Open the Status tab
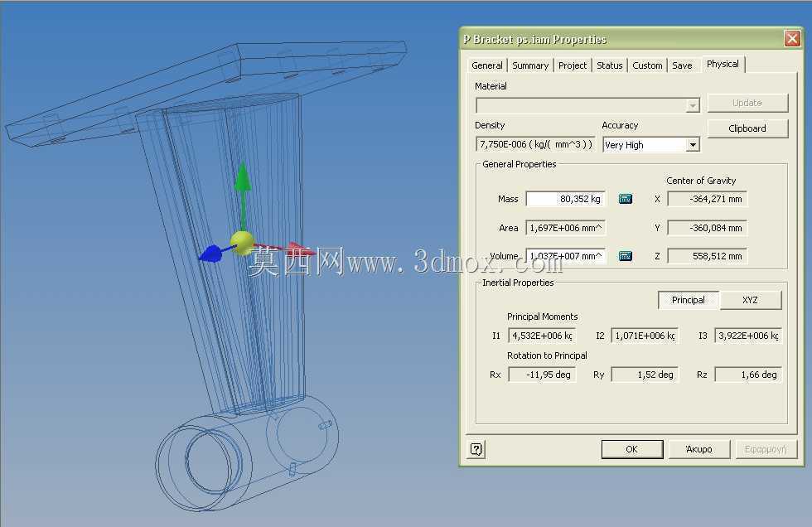Viewport: 812px width, 527px height. (x=610, y=65)
